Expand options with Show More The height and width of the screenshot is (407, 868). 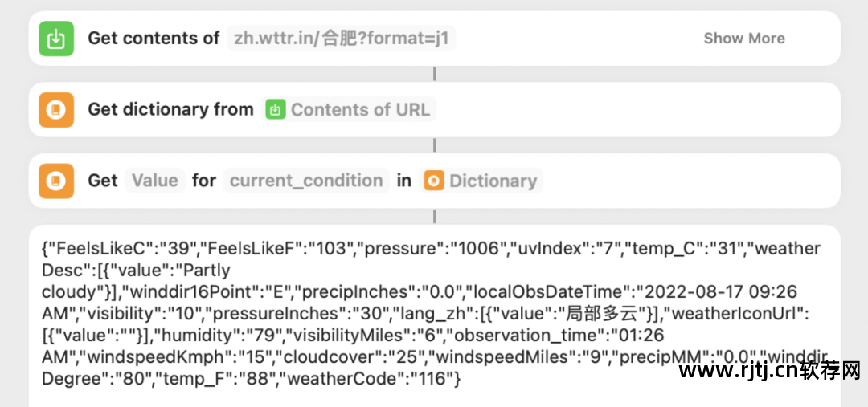[744, 39]
